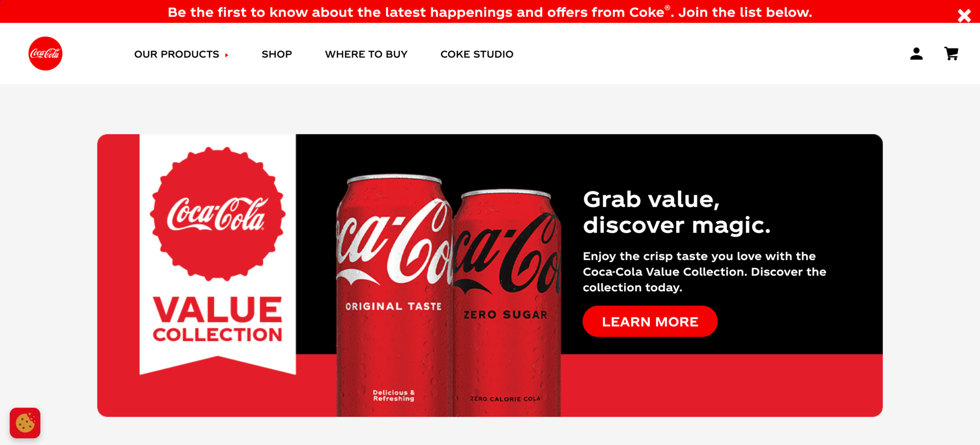
Task: Open the shopping cart icon
Action: click(951, 54)
